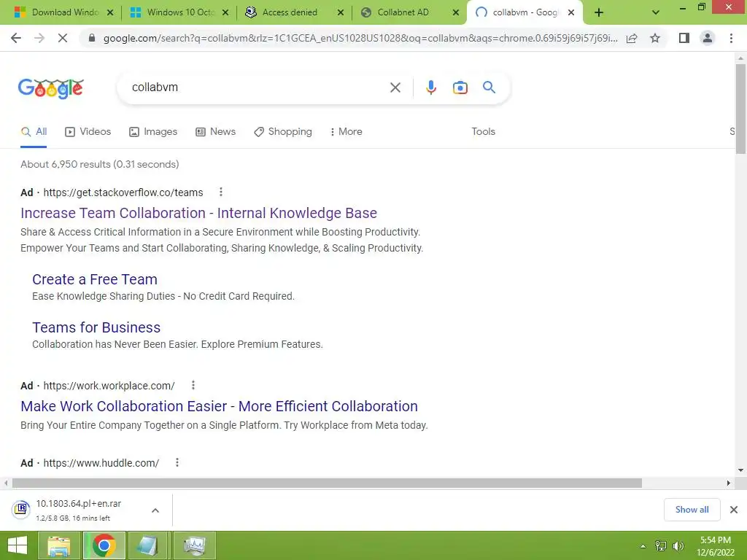Click Chrome icon in taskbar
The height and width of the screenshot is (560, 747).
104,545
